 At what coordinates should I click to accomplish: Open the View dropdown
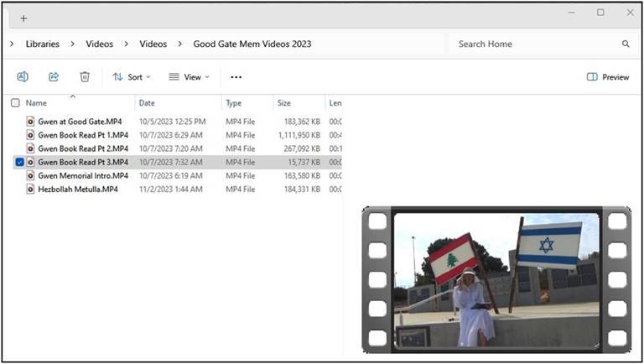click(x=189, y=77)
